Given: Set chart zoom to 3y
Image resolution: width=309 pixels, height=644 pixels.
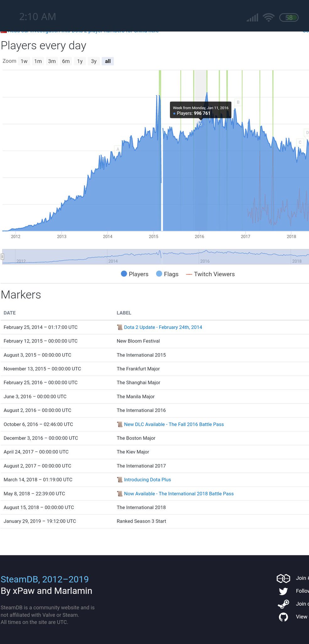Looking at the screenshot, I should point(94,61).
